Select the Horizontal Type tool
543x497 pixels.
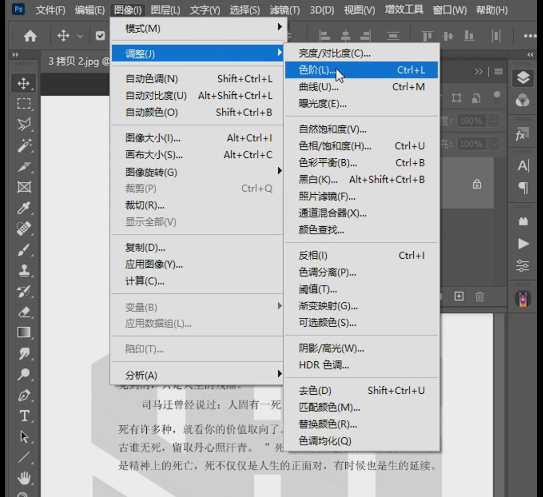coord(24,416)
